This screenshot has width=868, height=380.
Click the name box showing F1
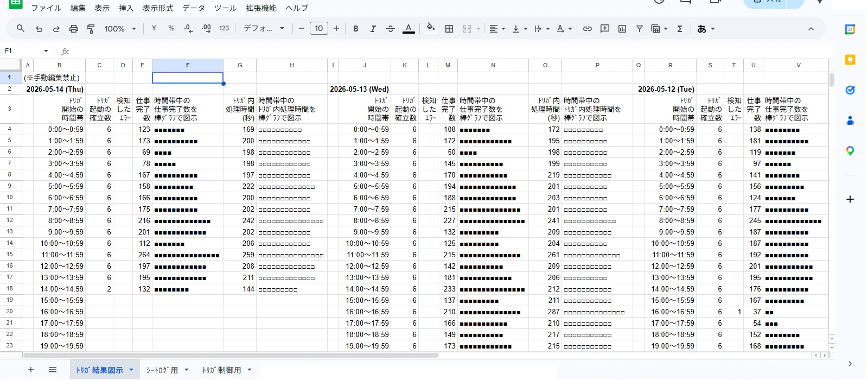tap(22, 51)
